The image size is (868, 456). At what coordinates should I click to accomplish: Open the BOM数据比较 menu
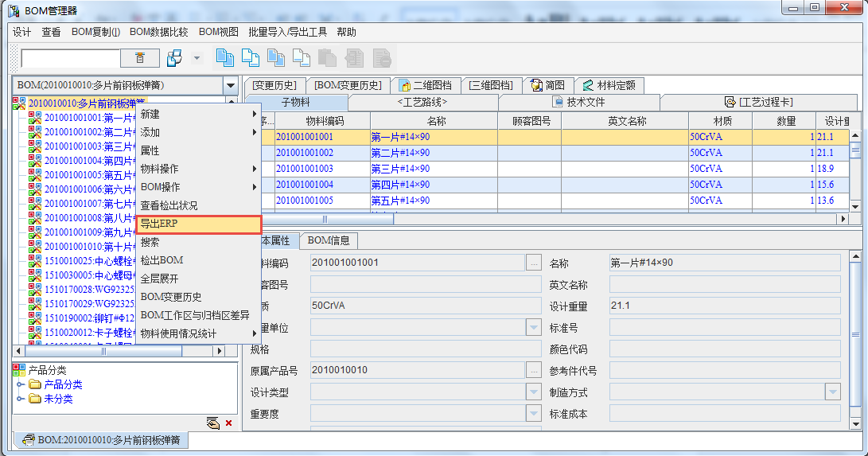(x=159, y=32)
